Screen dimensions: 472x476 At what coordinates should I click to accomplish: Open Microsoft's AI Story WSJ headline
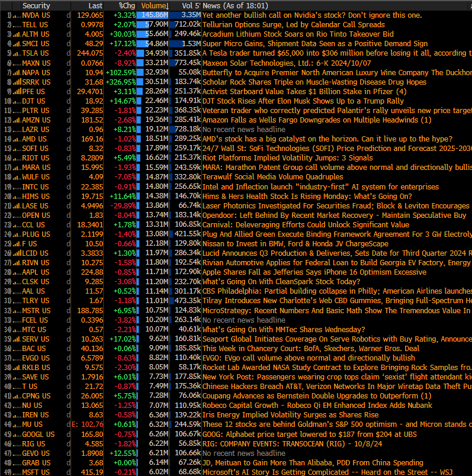coord(327,472)
